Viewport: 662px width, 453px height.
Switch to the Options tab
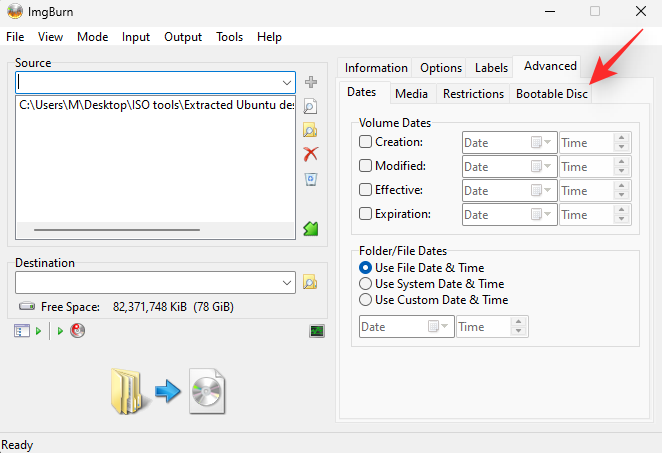pos(441,68)
